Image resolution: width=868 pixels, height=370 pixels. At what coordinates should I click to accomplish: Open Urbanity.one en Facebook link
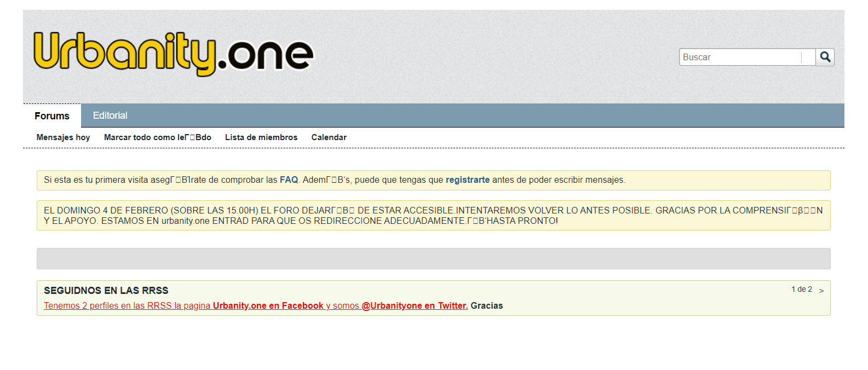tap(268, 306)
